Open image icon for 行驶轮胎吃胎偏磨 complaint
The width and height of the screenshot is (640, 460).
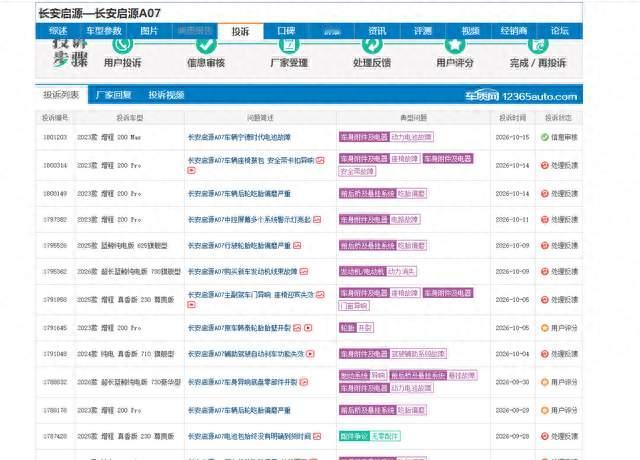[x=297, y=246]
